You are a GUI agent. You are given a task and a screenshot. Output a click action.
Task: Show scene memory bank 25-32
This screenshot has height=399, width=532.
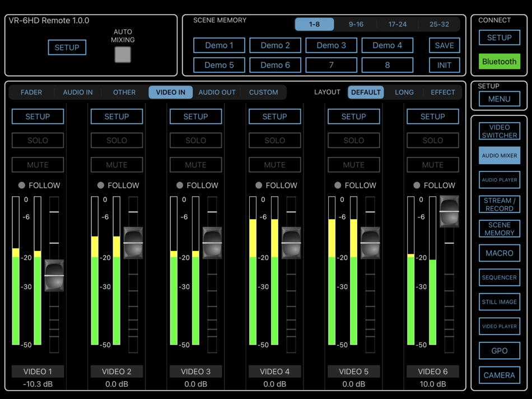click(439, 24)
